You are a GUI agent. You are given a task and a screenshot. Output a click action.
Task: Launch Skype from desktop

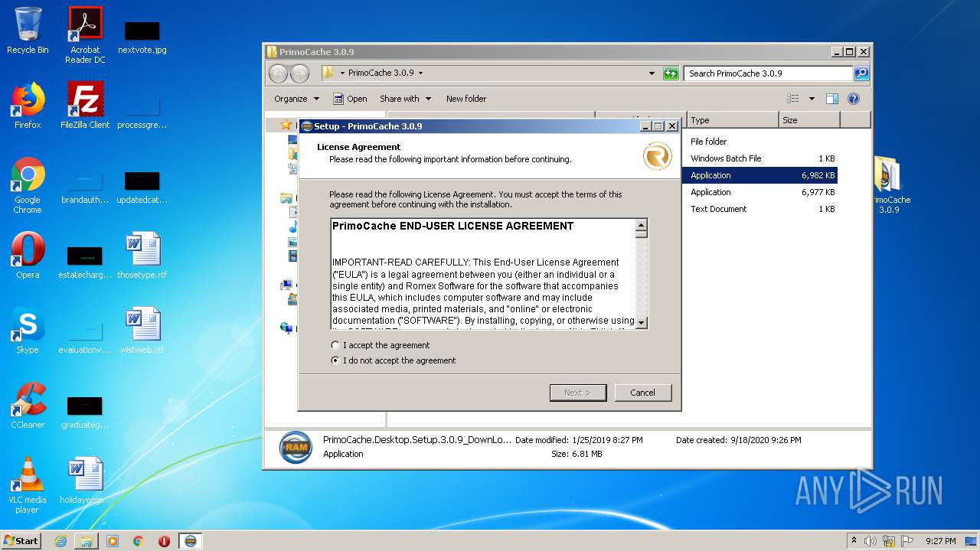point(28,331)
